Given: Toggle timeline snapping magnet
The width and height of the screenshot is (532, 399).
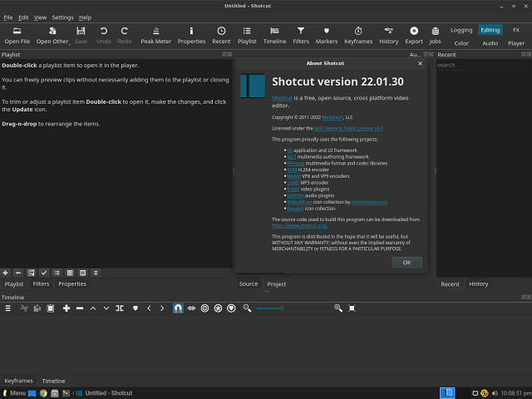Looking at the screenshot, I should click(x=178, y=308).
